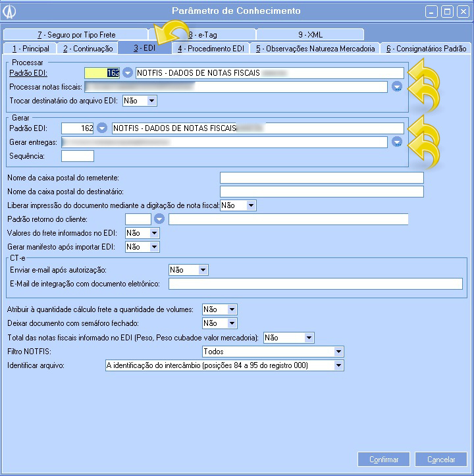Click Processar NOTFIS description field
Screen dimensions: 474x476
pos(270,73)
